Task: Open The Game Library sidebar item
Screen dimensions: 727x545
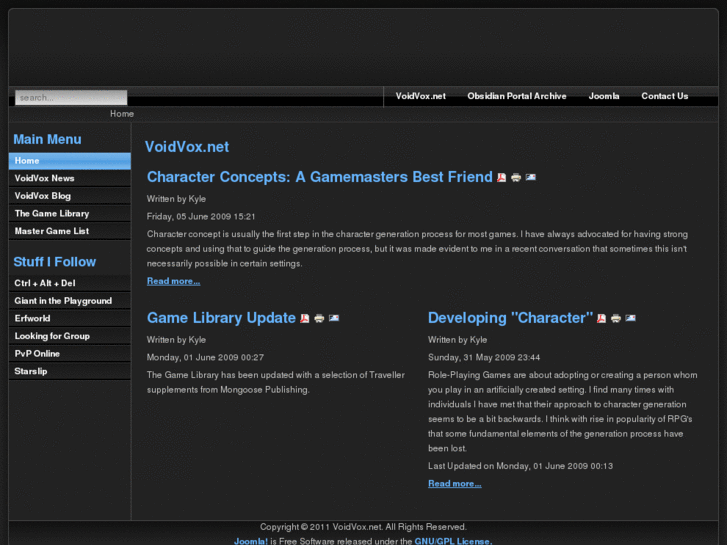Action: (52, 214)
